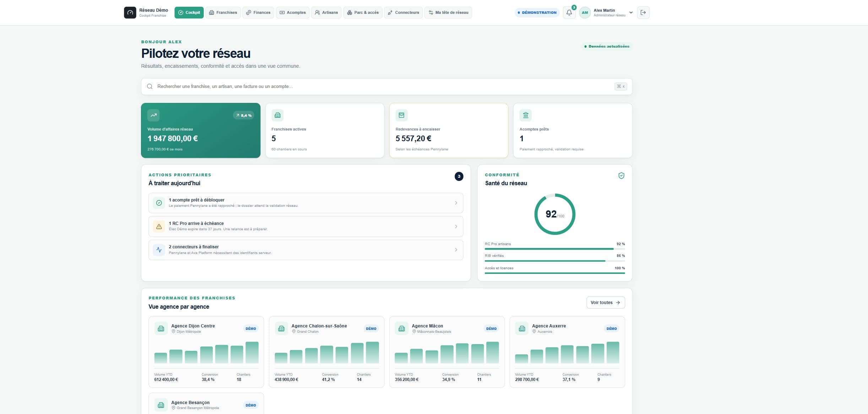The height and width of the screenshot is (414, 868).
Task: Click the Grand Chalon location label
Action: pyautogui.click(x=308, y=332)
